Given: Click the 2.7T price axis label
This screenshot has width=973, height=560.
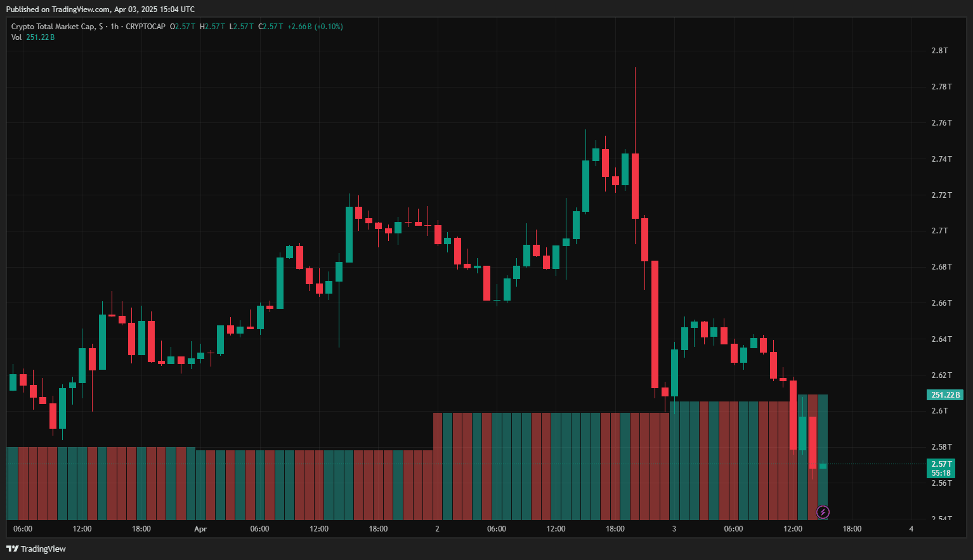Looking at the screenshot, I should [939, 231].
